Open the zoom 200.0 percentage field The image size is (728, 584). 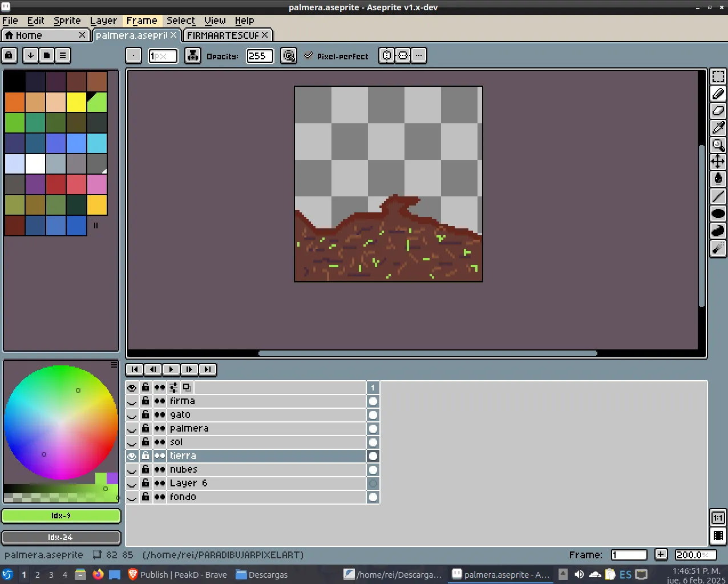pyautogui.click(x=695, y=555)
